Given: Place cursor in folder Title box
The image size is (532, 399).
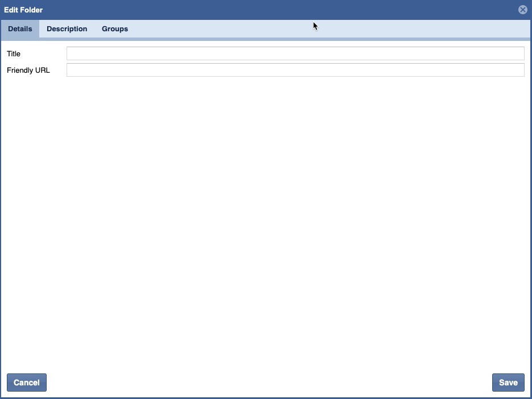Looking at the screenshot, I should click(x=295, y=53).
